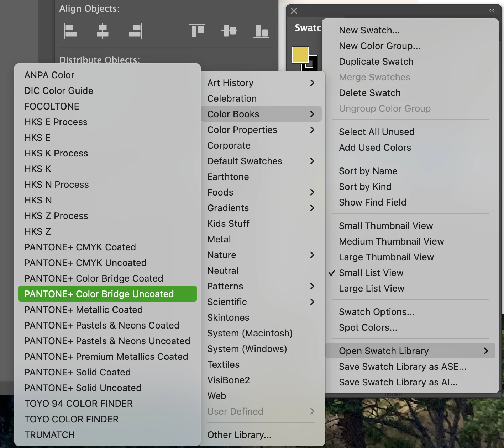
Task: Collapse the Swatches panel with double arrows
Action: pos(492,10)
